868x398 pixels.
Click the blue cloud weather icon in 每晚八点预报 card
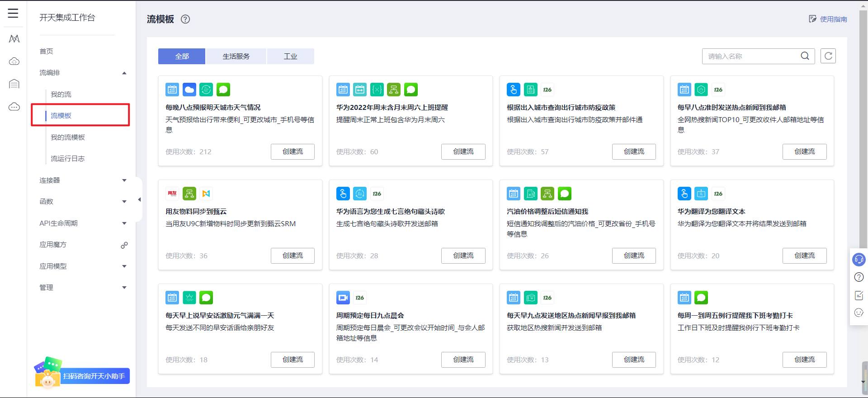[x=189, y=90]
